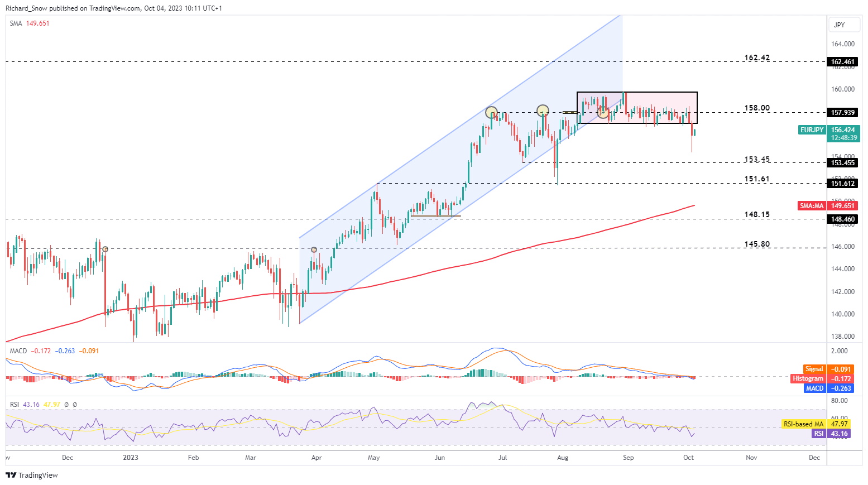Select Oct on the time axis
This screenshot has width=868, height=485.
(689, 458)
